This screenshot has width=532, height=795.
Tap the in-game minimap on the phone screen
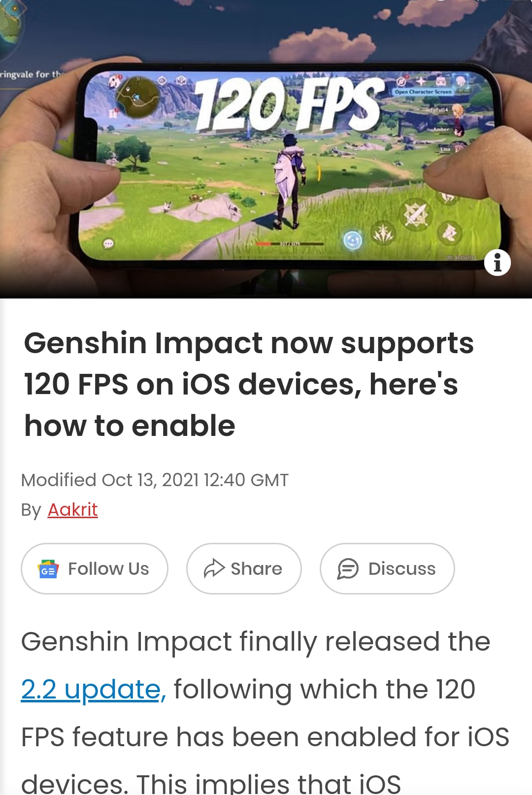point(137,98)
